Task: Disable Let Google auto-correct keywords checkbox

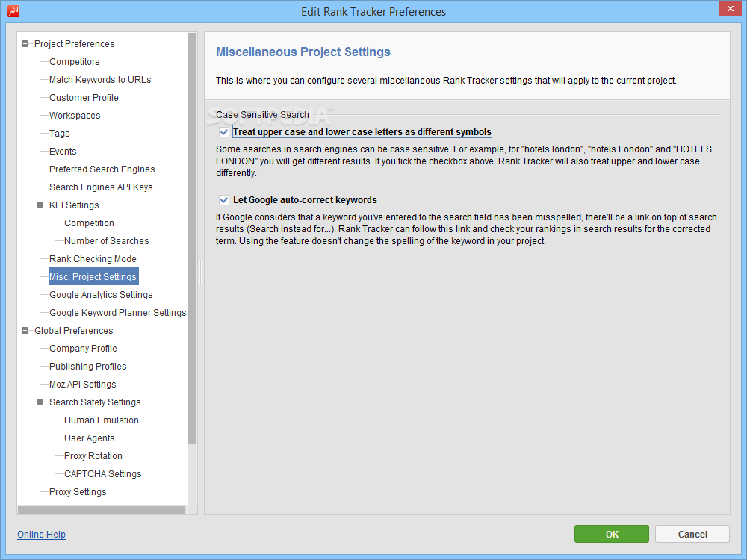Action: pyautogui.click(x=224, y=200)
